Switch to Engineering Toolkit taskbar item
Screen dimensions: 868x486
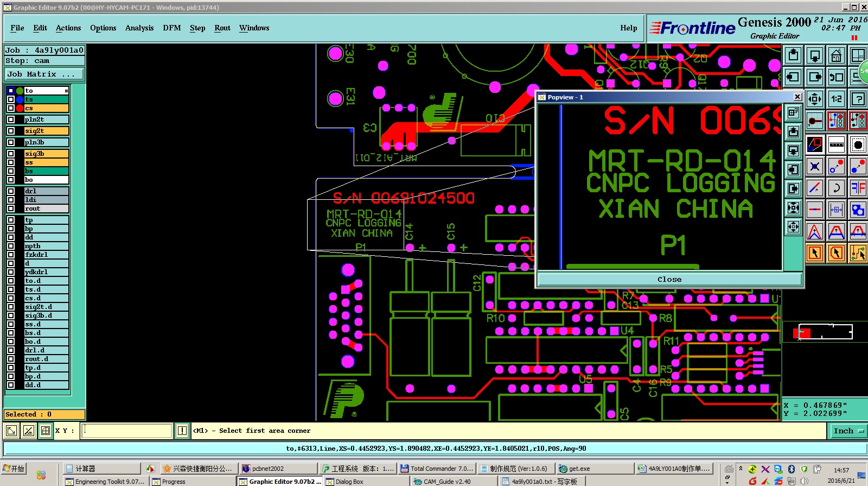[x=106, y=482]
